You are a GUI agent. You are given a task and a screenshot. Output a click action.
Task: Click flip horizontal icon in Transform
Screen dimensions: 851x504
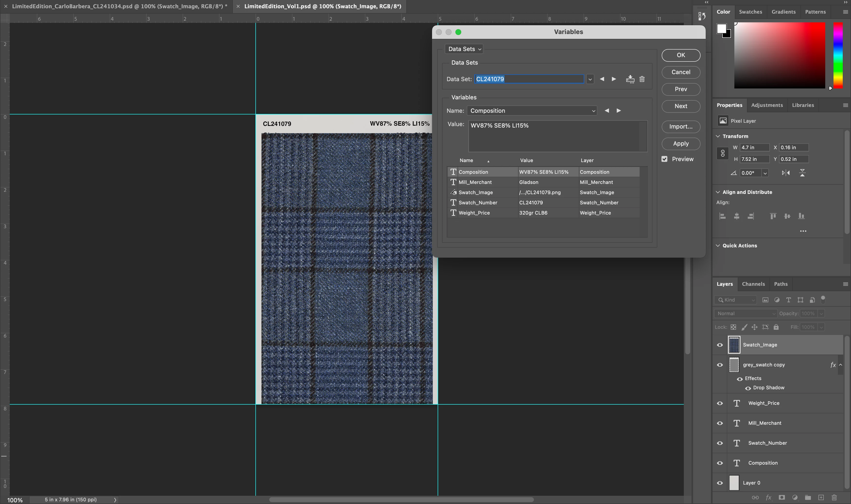tap(785, 173)
